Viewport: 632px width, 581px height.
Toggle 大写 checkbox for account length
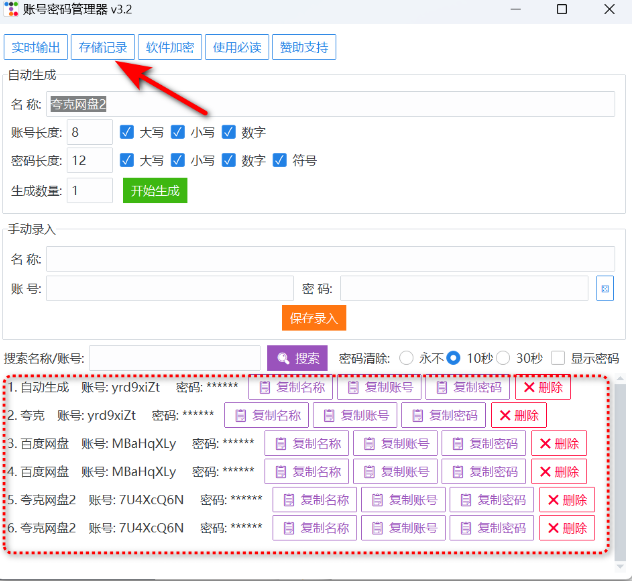click(127, 132)
